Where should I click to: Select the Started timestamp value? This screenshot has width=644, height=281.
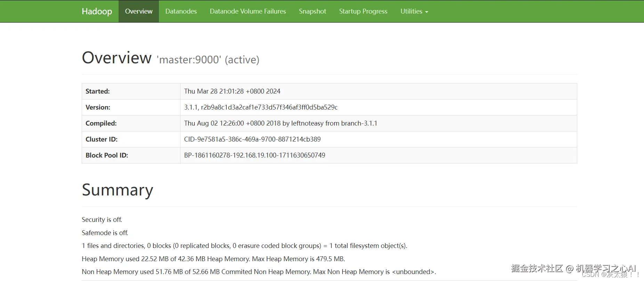click(232, 91)
